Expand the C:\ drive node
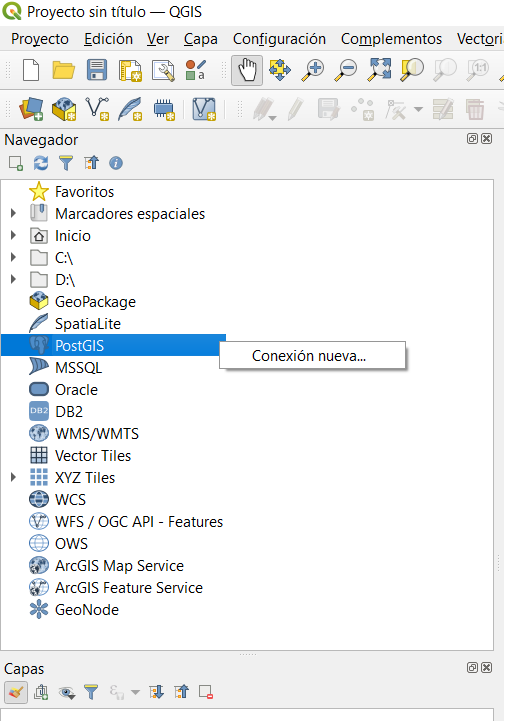 [x=13, y=257]
